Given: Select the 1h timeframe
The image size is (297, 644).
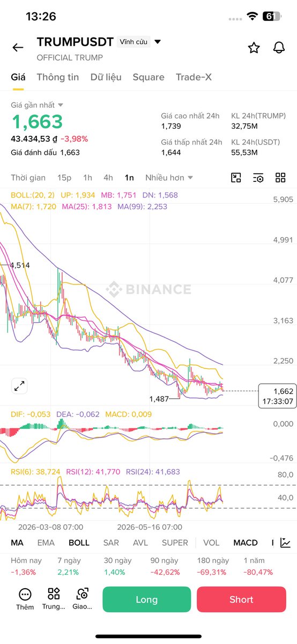Looking at the screenshot, I should click(87, 178).
